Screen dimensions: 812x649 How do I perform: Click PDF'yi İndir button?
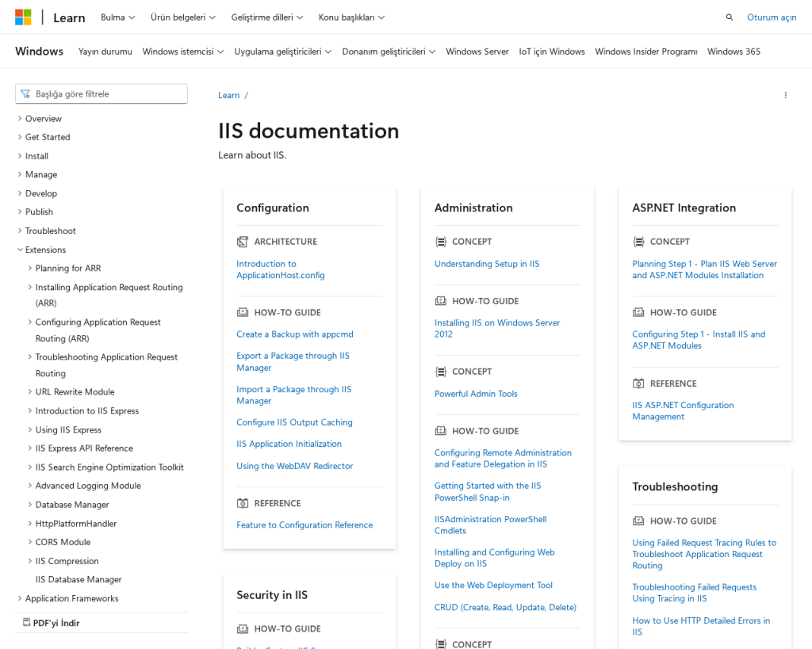pos(52,623)
